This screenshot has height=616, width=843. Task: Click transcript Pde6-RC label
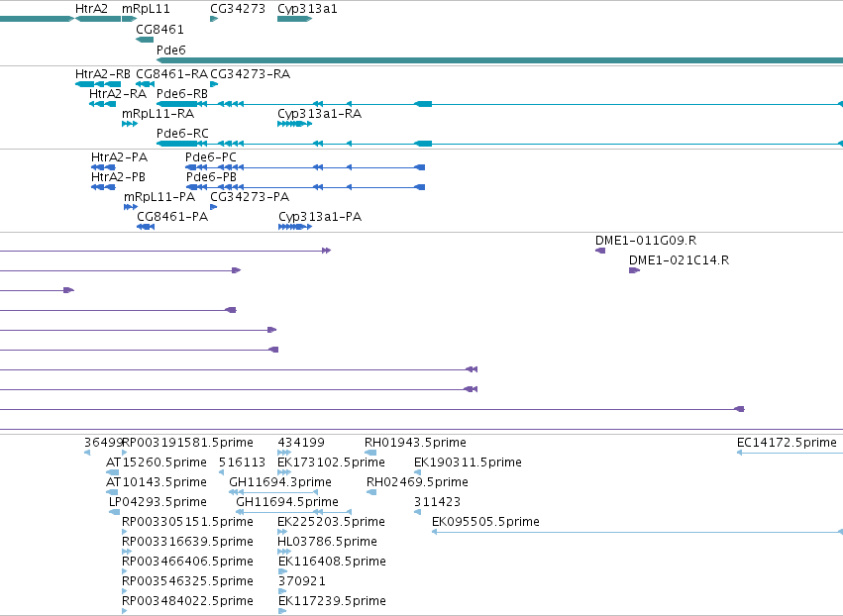coord(182,134)
